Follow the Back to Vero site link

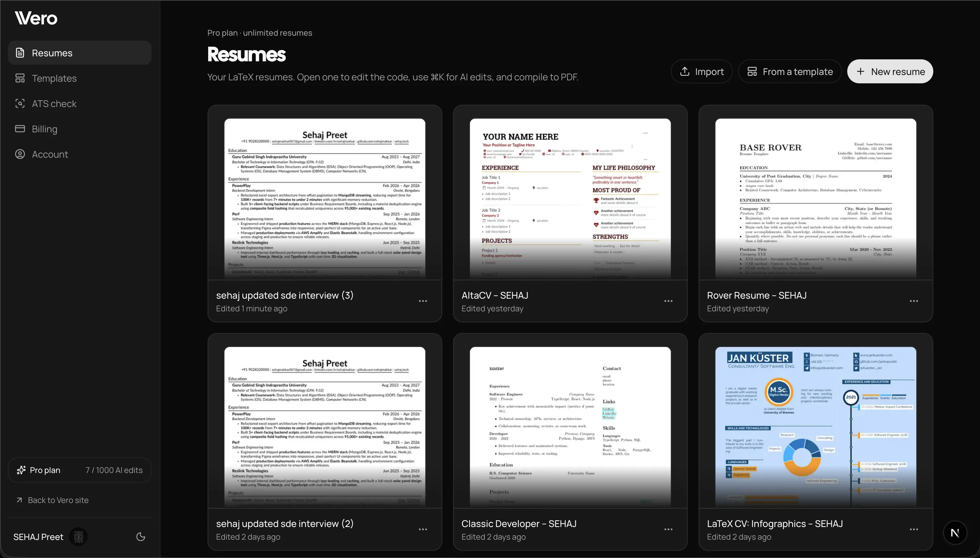pyautogui.click(x=52, y=500)
